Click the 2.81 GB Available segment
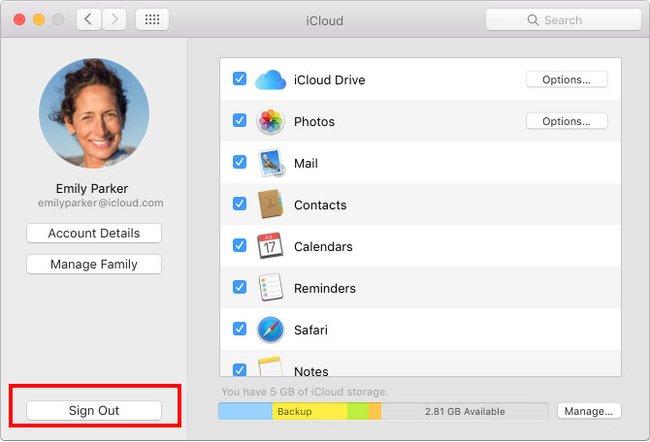The image size is (650, 442). point(465,411)
